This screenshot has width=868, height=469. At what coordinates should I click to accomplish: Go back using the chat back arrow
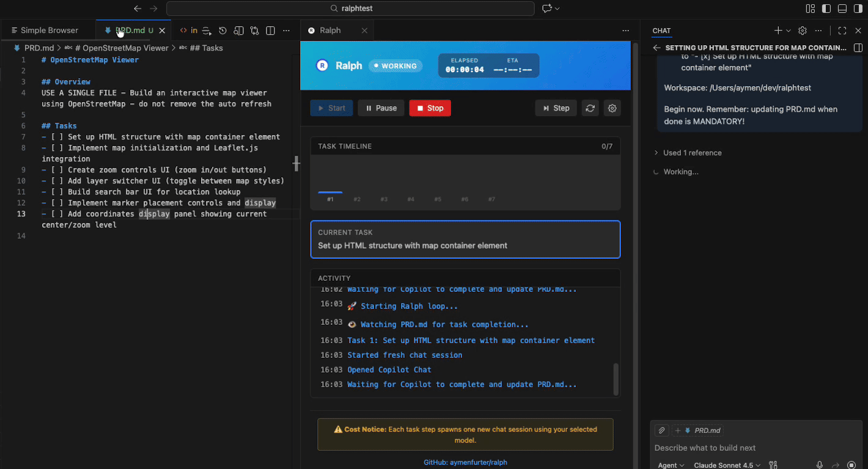(657, 48)
